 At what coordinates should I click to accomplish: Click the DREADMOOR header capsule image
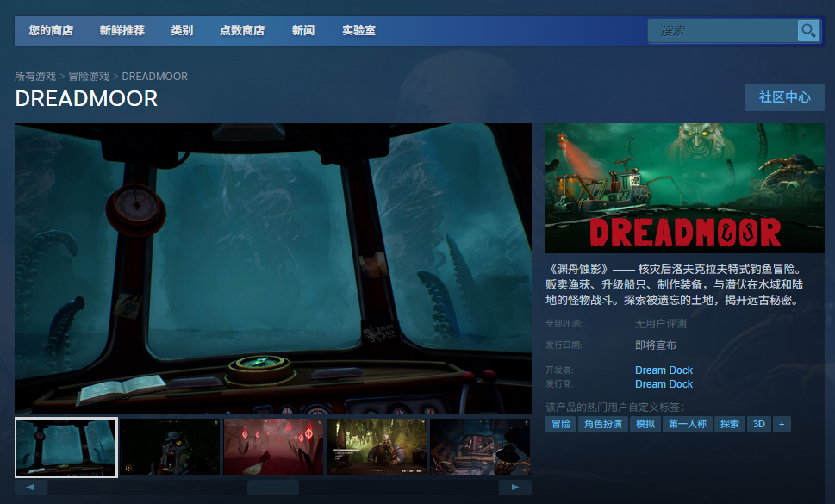(x=684, y=188)
